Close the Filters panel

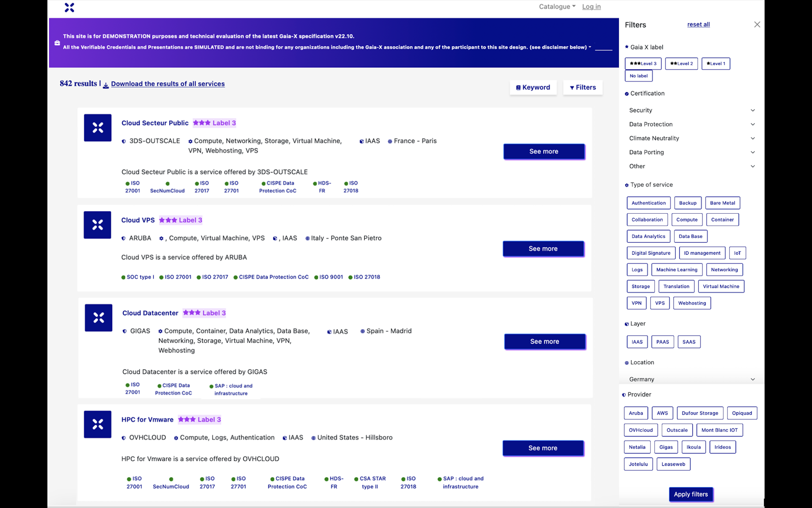757,25
